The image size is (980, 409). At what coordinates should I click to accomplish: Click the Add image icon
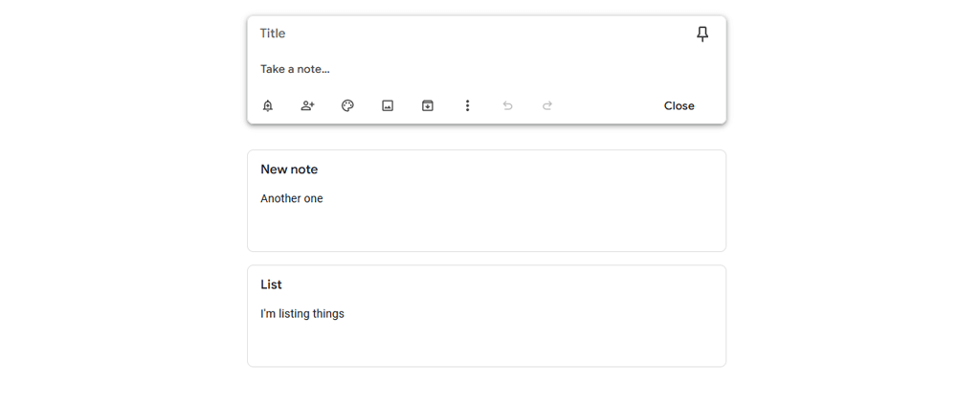388,105
